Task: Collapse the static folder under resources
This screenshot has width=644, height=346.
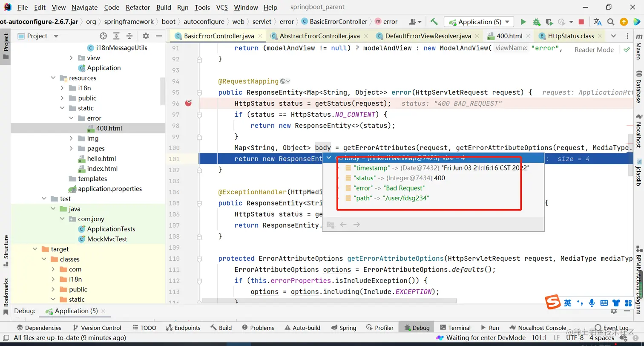Action: 62,108
